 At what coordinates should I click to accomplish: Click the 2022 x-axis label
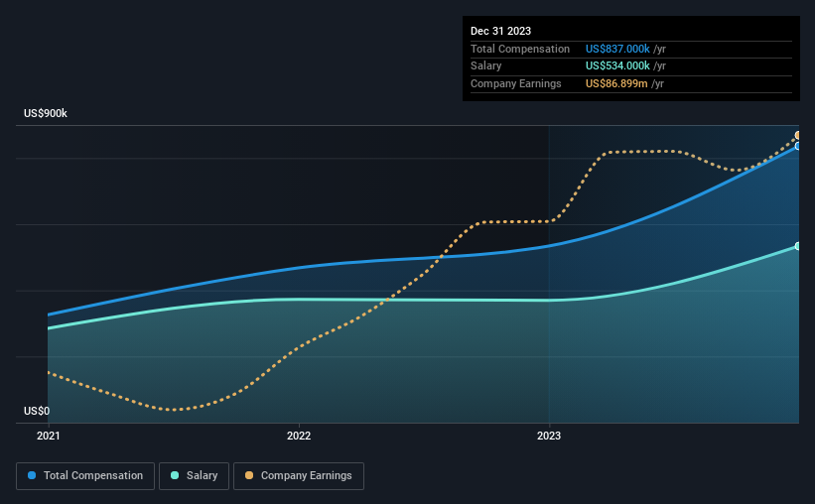[299, 436]
